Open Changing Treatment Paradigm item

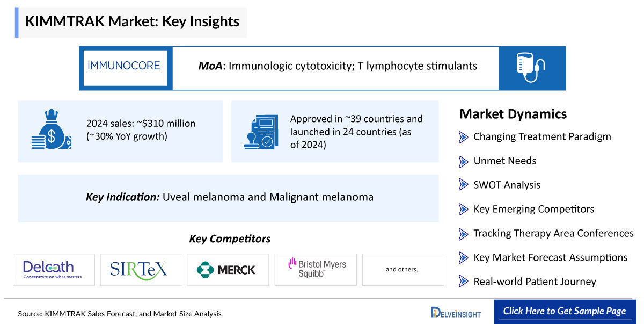point(542,136)
